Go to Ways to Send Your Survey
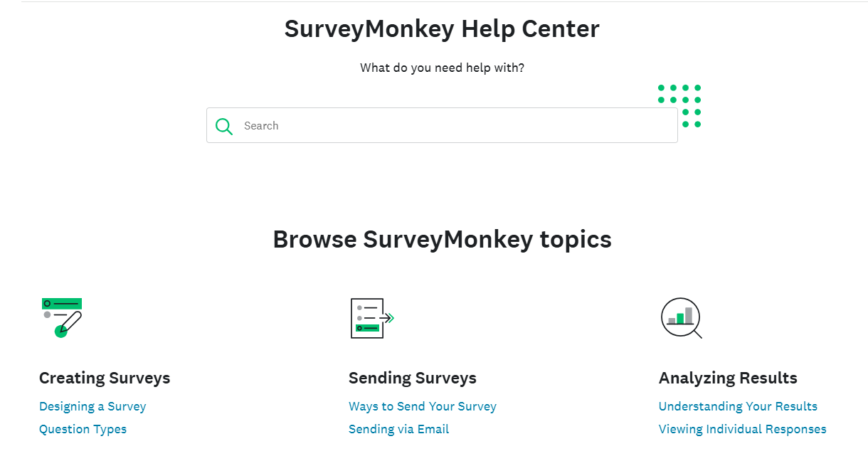 [x=423, y=407]
